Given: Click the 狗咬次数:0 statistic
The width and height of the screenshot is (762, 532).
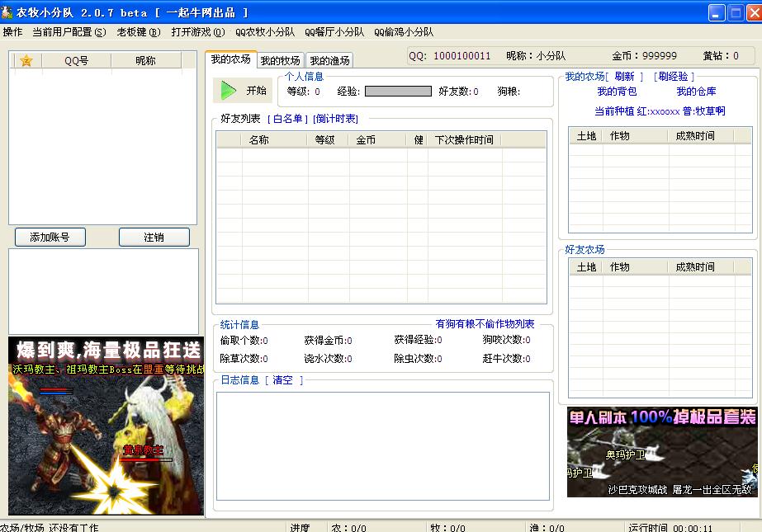Looking at the screenshot, I should [506, 339].
